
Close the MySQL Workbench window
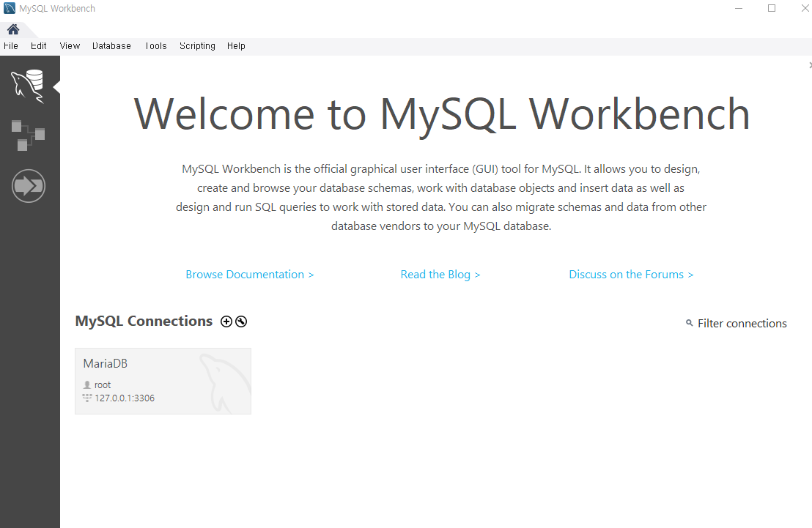(805, 8)
